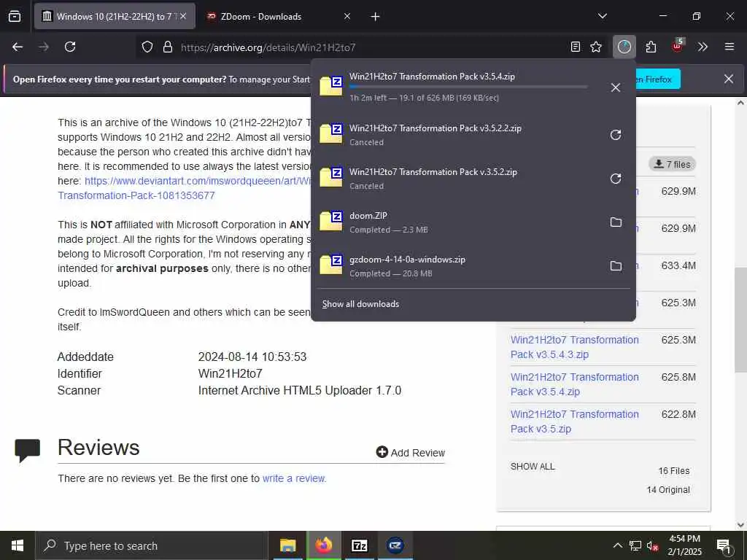The width and height of the screenshot is (747, 560).
Task: Open tracking protection shield icon
Action: (x=147, y=47)
